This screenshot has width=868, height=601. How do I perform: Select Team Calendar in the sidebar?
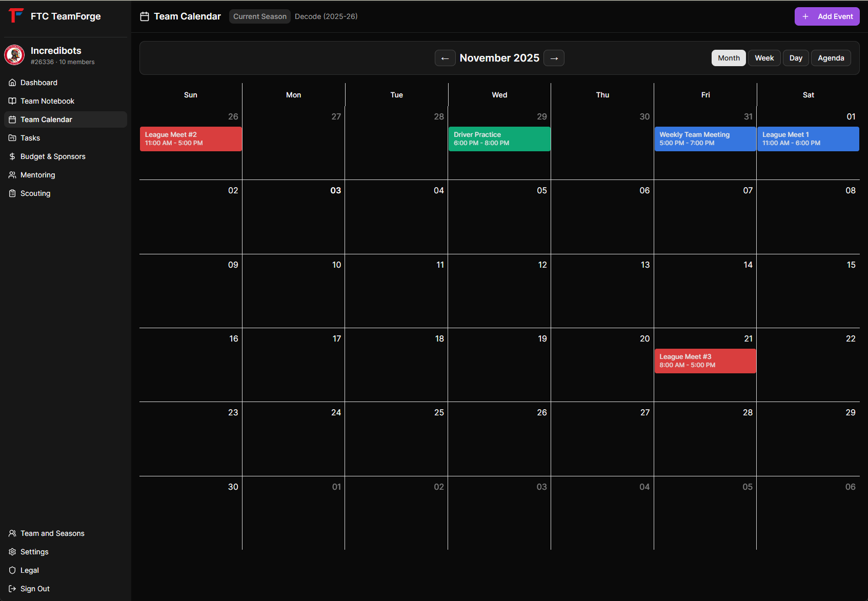coord(46,119)
